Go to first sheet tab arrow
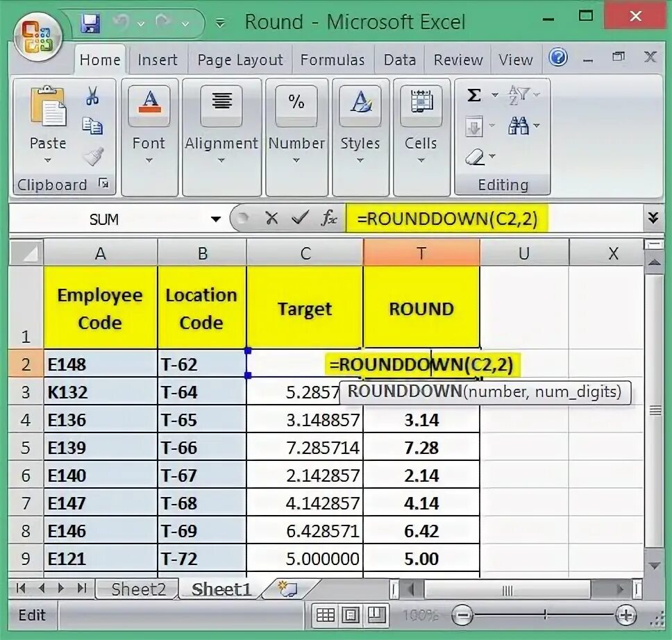 point(21,588)
